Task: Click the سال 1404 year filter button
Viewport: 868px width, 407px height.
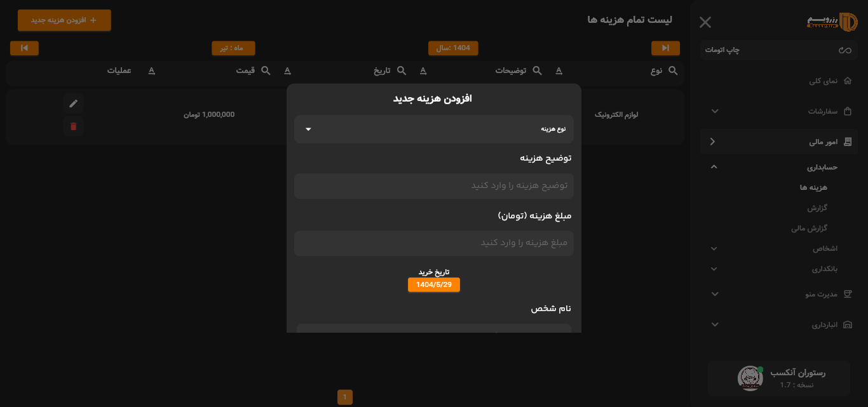Action: point(453,48)
